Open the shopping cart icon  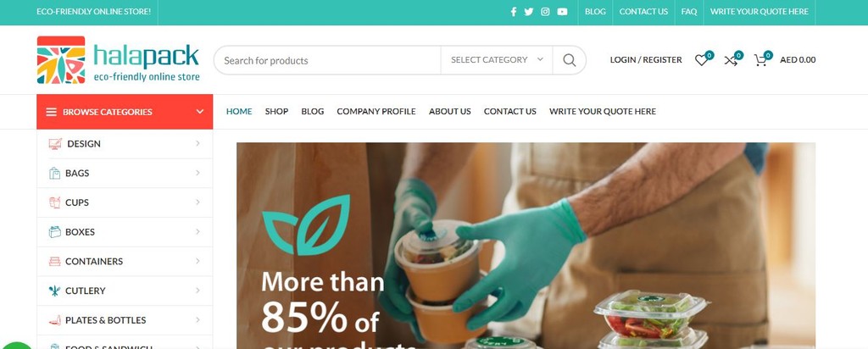(x=762, y=60)
